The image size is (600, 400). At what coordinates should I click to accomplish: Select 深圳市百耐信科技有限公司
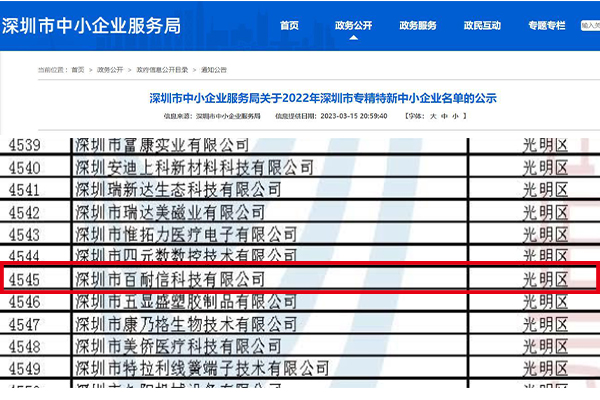(x=170, y=279)
